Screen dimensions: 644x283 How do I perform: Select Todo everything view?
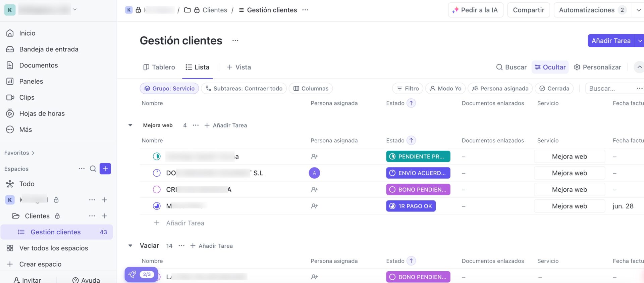20,184
